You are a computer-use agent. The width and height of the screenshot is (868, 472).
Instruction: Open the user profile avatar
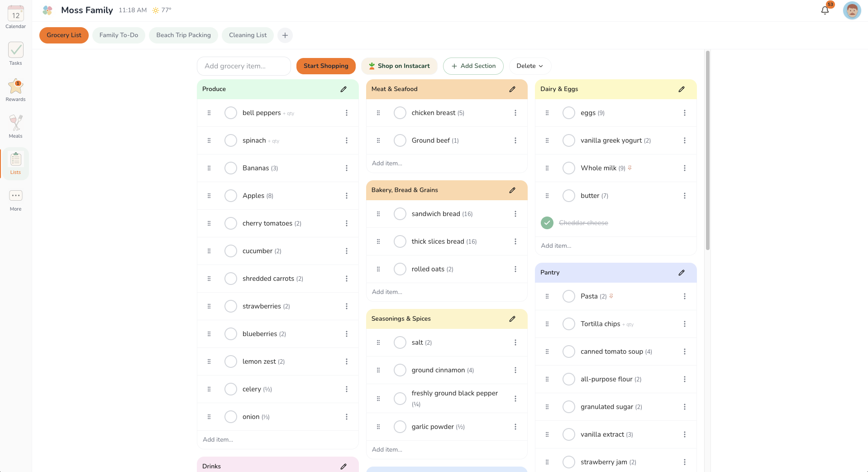(852, 10)
